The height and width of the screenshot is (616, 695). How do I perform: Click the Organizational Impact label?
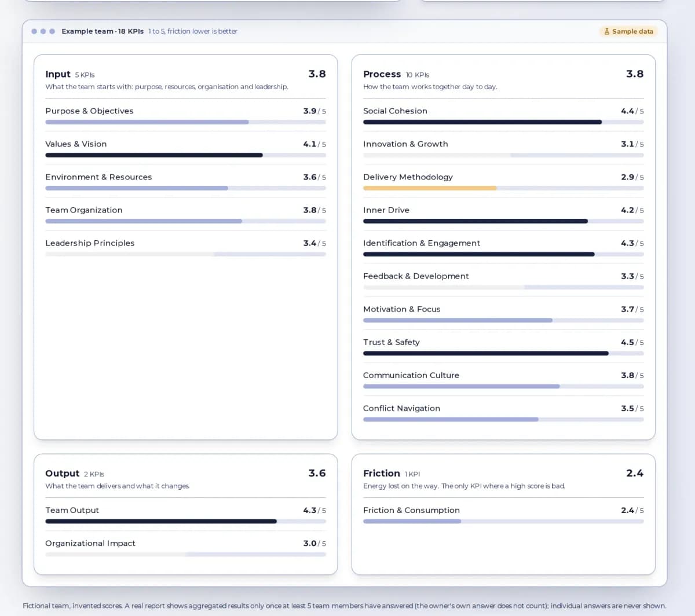click(90, 543)
